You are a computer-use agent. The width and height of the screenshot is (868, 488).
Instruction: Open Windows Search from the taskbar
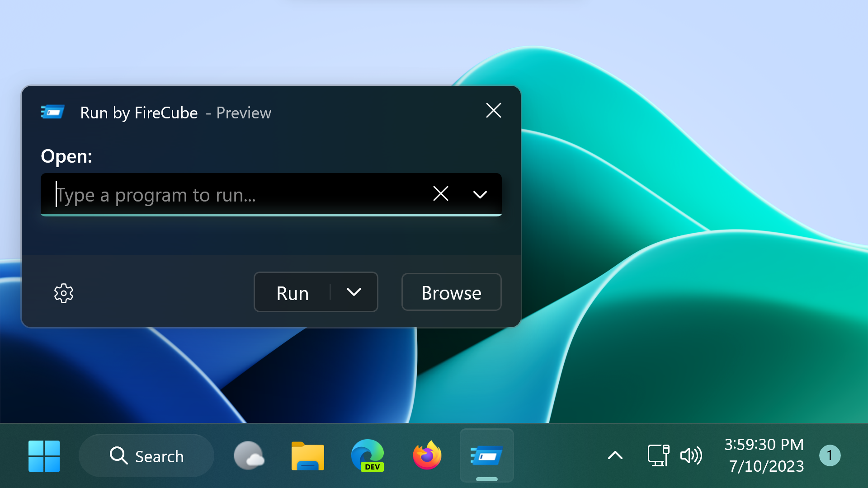[x=146, y=455]
